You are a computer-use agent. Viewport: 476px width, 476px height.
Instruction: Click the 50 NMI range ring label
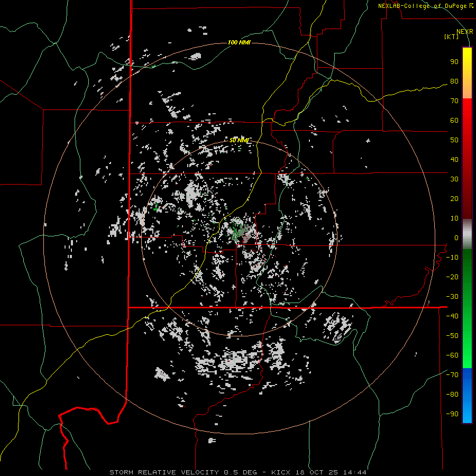(x=239, y=140)
